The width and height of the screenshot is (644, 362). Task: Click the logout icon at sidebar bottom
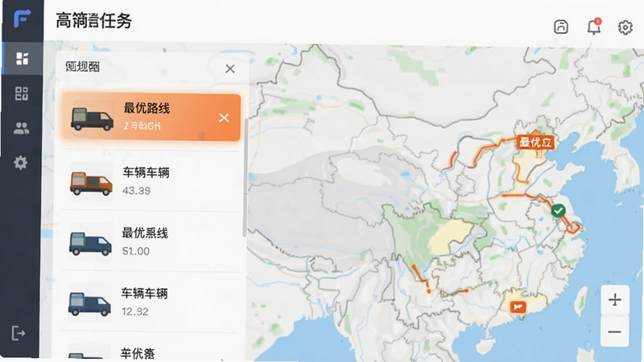point(19,333)
